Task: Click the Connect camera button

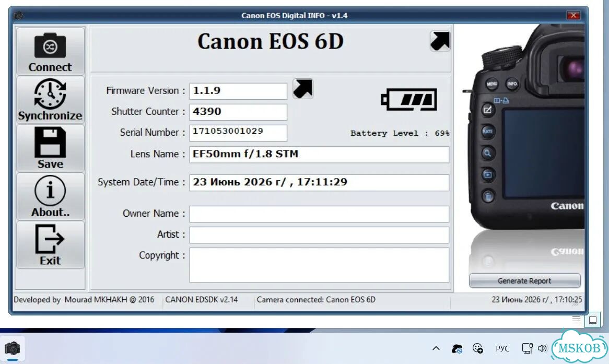Action: coord(51,51)
